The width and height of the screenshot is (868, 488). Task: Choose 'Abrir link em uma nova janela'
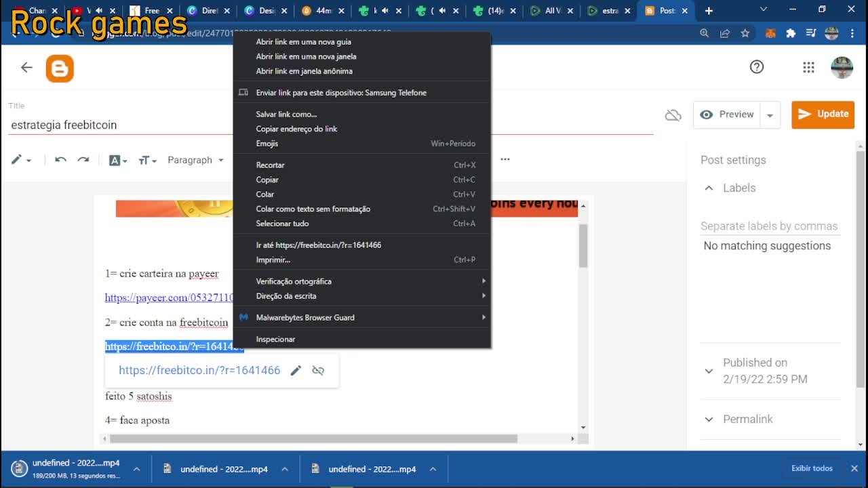click(361, 56)
